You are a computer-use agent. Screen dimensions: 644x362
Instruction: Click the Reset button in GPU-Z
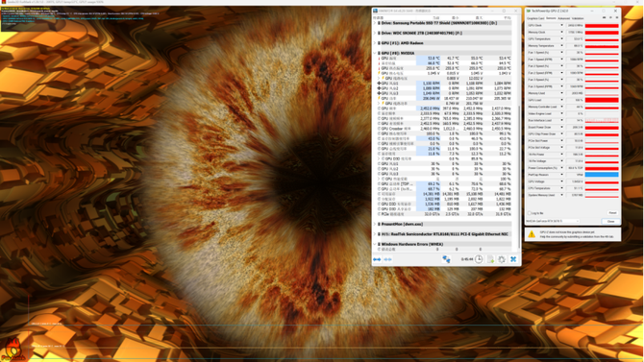612,213
